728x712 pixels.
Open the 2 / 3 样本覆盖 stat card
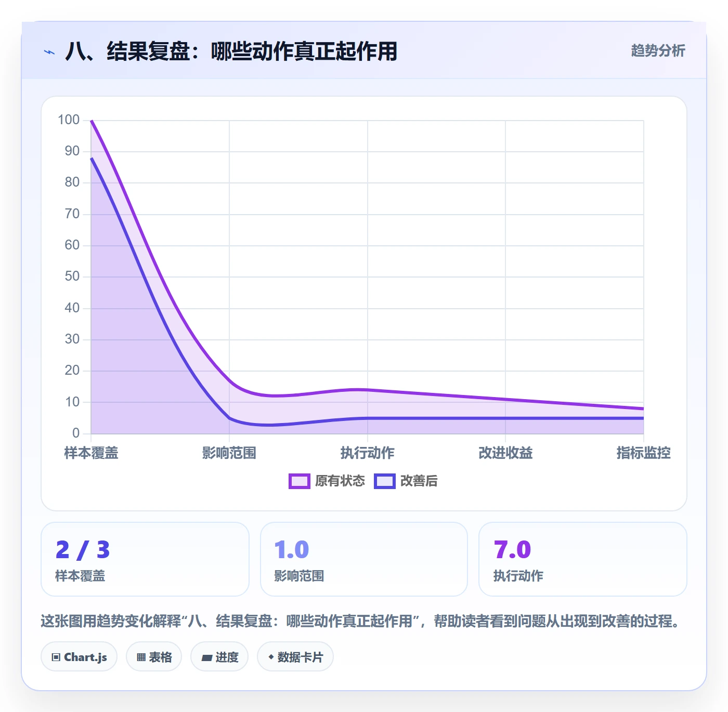click(145, 559)
